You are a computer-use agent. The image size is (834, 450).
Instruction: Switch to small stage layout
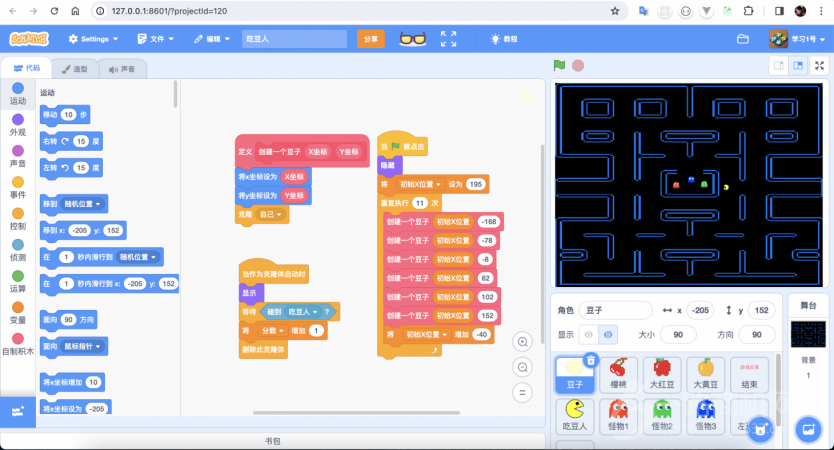[778, 65]
